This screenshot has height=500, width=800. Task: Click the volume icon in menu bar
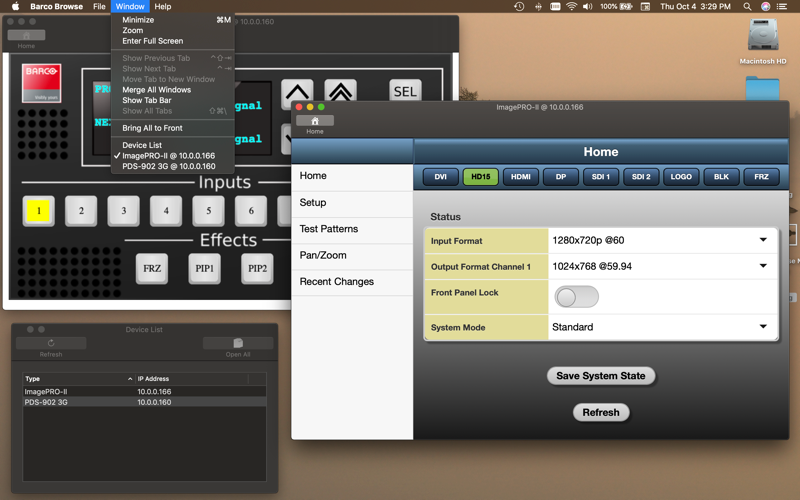(x=588, y=7)
